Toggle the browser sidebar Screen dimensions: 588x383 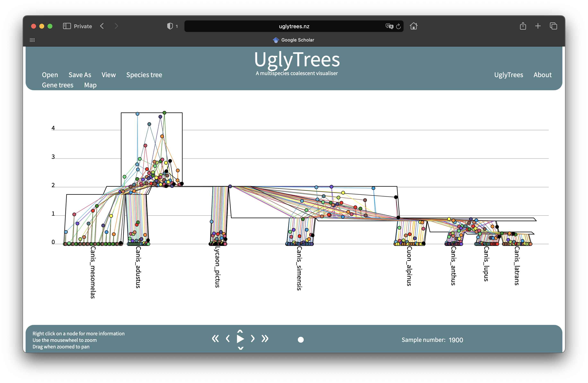coord(67,26)
